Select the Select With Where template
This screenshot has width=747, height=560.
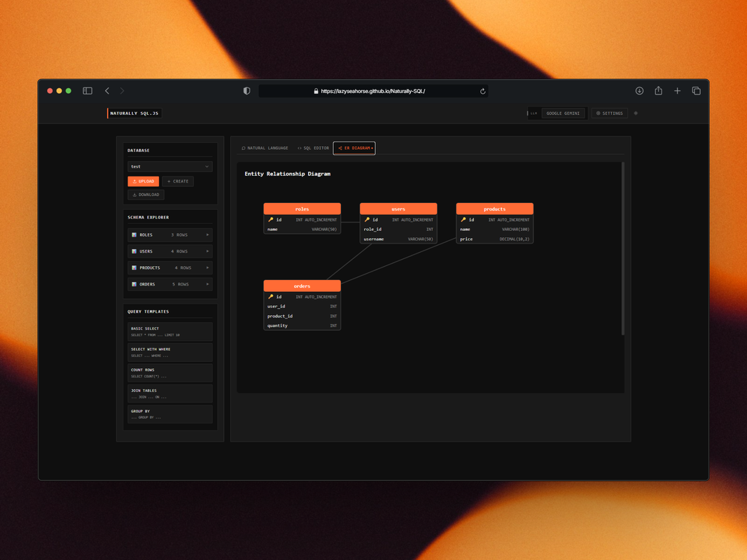[x=169, y=352]
